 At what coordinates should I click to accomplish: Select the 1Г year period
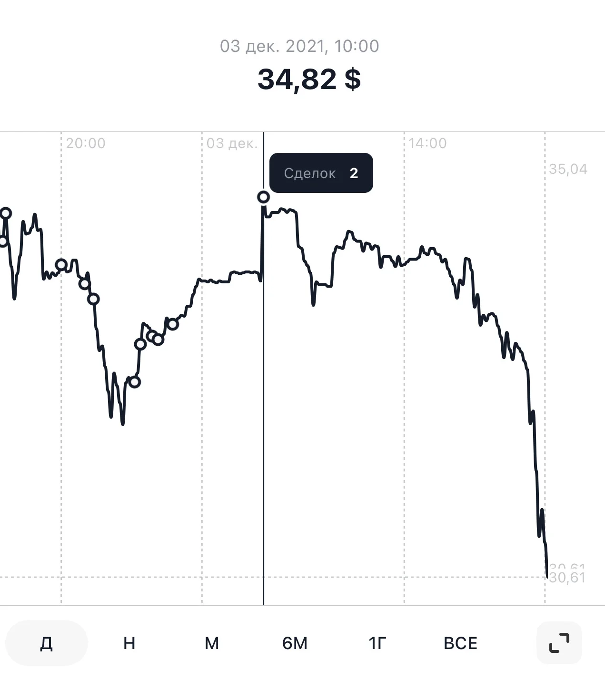(x=377, y=643)
